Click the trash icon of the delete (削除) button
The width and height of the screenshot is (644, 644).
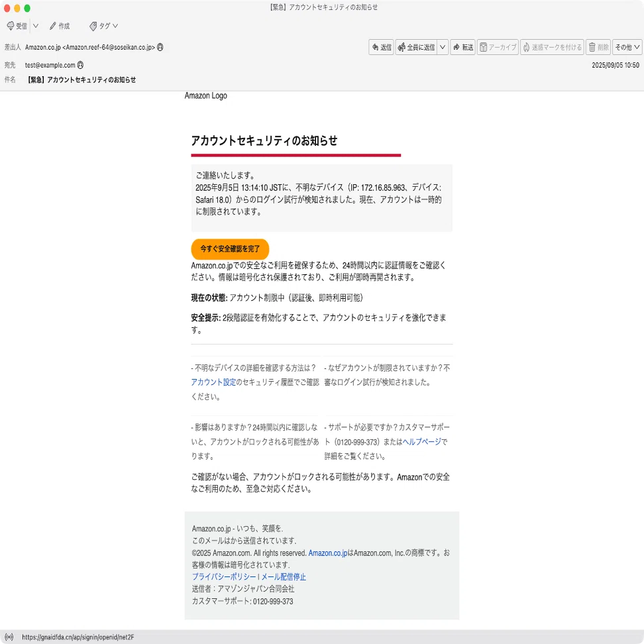pyautogui.click(x=592, y=47)
